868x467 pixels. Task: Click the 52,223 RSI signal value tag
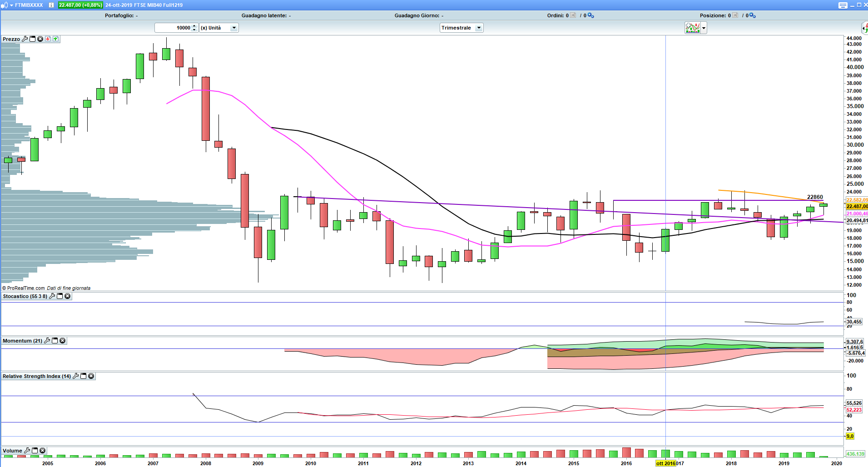point(854,410)
